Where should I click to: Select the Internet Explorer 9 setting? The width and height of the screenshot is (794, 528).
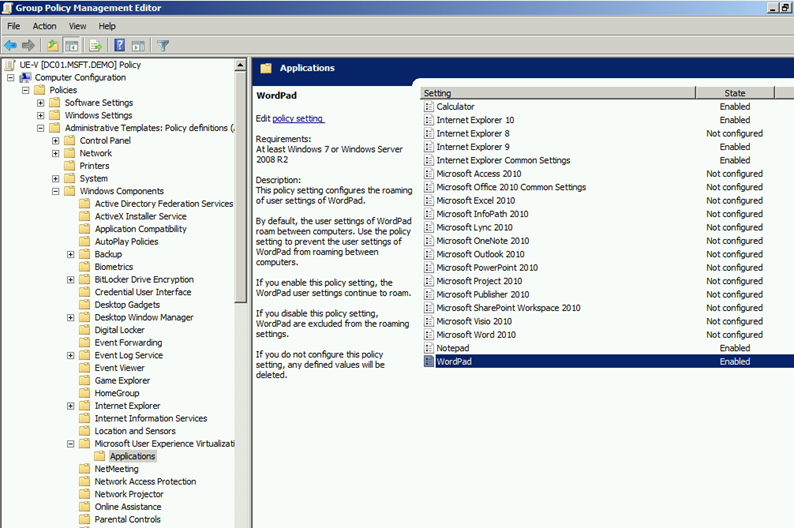[473, 147]
